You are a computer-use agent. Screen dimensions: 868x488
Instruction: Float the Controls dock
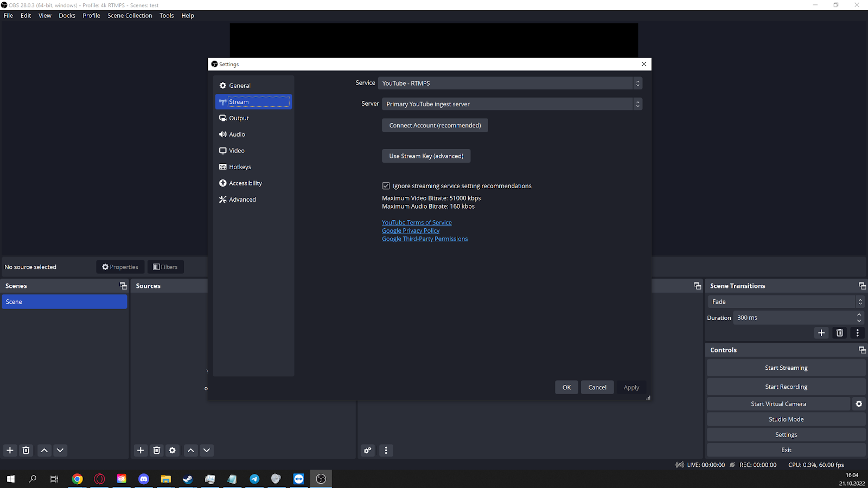pos(862,350)
